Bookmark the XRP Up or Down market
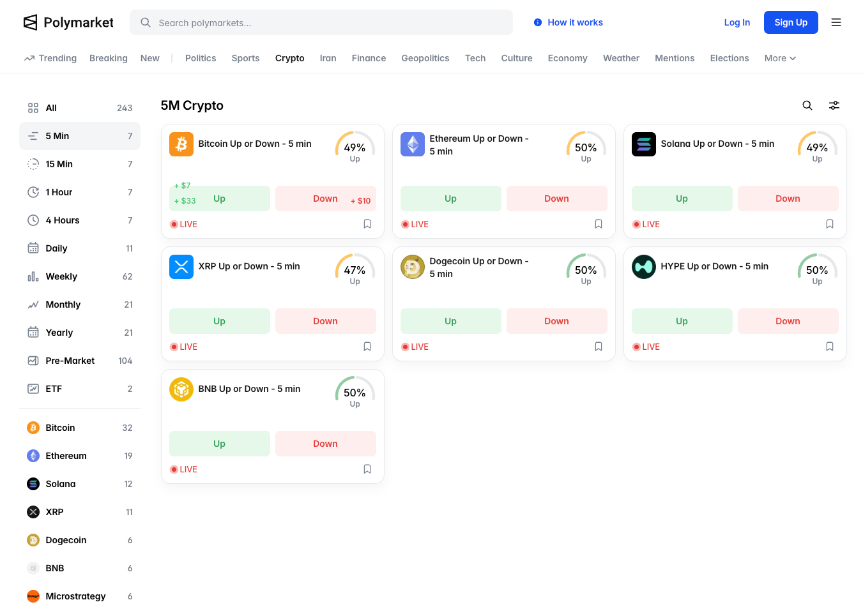Screen dimensions: 863x616 click(367, 347)
